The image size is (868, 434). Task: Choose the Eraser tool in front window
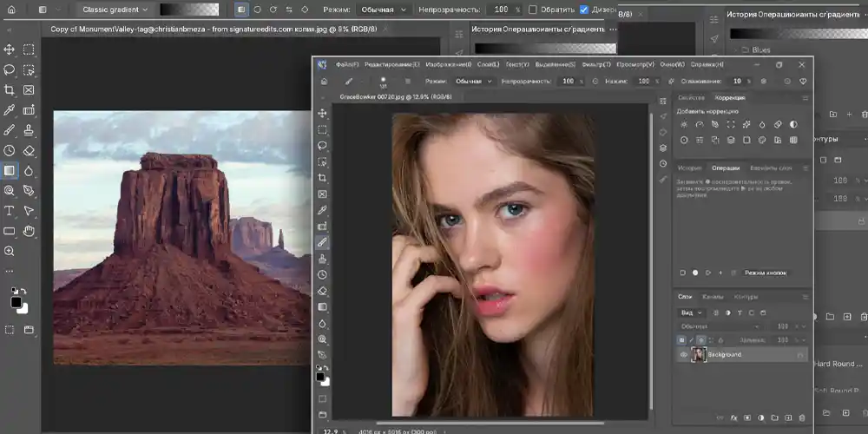pyautogui.click(x=322, y=291)
